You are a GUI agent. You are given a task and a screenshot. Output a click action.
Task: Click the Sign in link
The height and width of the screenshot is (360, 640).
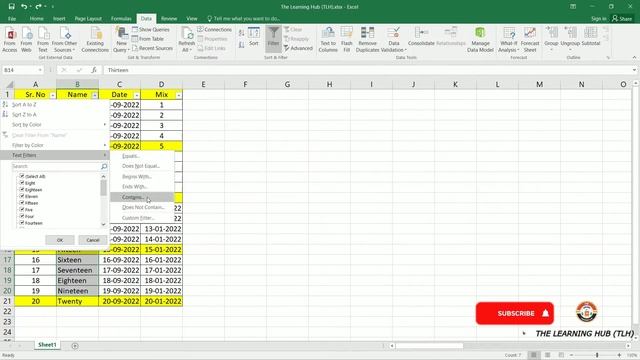pyautogui.click(x=598, y=19)
